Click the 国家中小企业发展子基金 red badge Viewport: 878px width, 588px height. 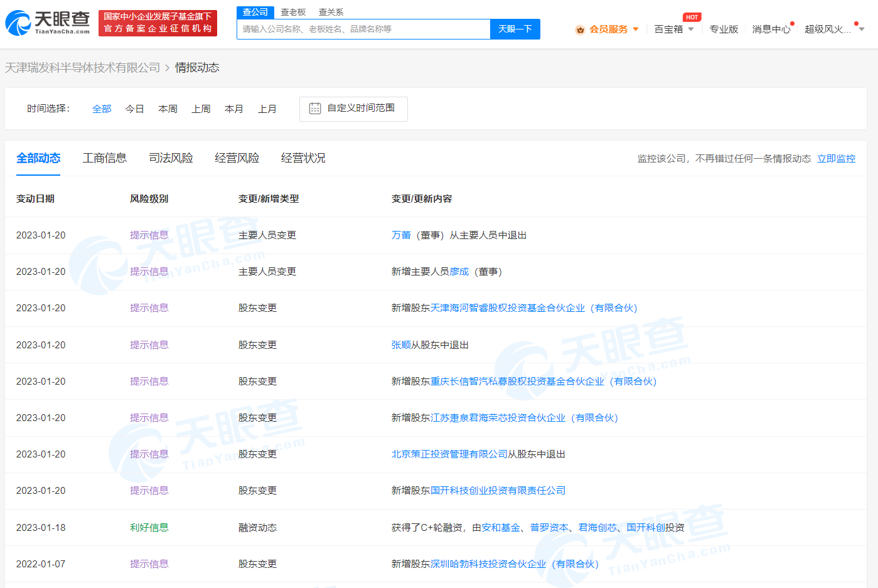pyautogui.click(x=157, y=23)
